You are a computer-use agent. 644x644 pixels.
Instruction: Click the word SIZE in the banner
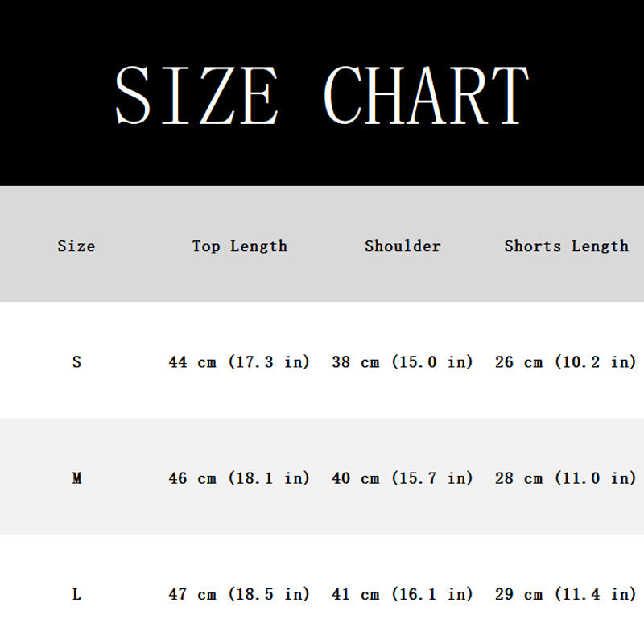[197, 95]
